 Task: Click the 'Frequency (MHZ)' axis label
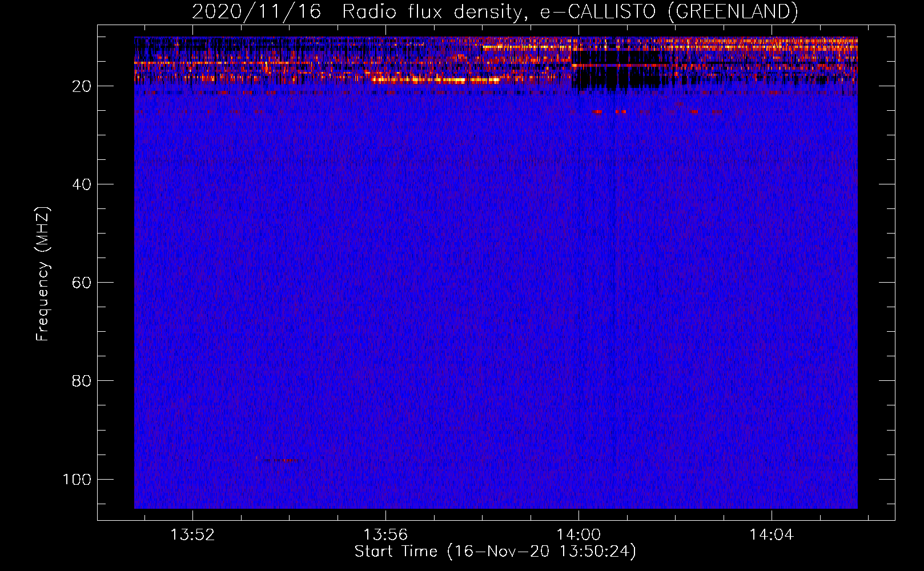click(x=43, y=274)
